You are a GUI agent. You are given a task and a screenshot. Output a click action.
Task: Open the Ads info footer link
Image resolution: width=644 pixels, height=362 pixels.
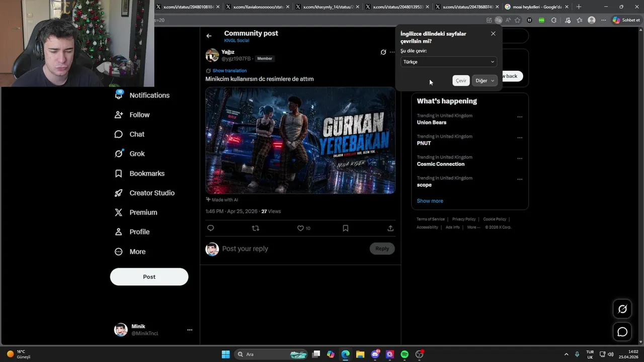453,227
